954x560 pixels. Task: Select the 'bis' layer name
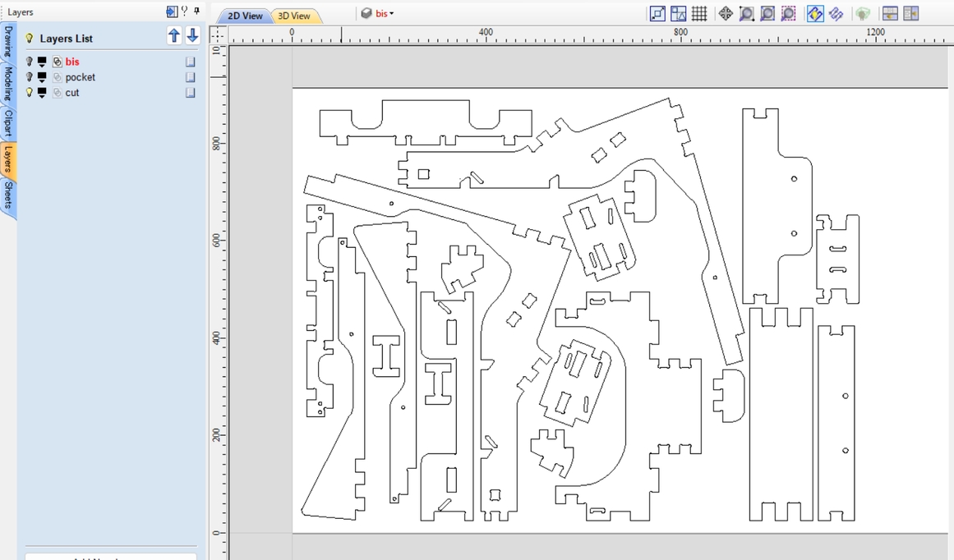[x=72, y=62]
